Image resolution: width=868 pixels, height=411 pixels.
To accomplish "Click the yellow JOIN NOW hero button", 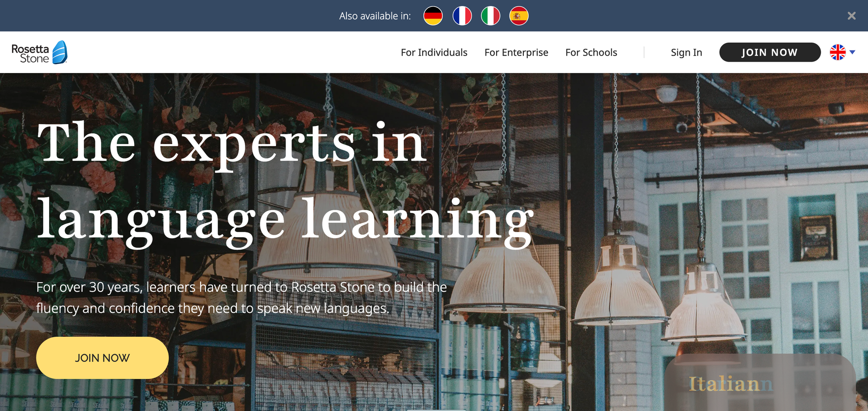I will pyautogui.click(x=102, y=358).
